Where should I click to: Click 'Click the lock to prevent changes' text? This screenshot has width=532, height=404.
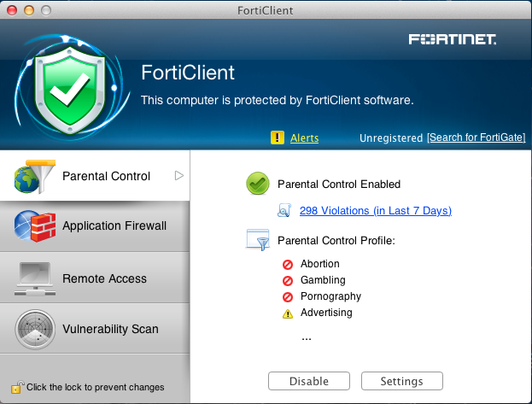tap(96, 387)
